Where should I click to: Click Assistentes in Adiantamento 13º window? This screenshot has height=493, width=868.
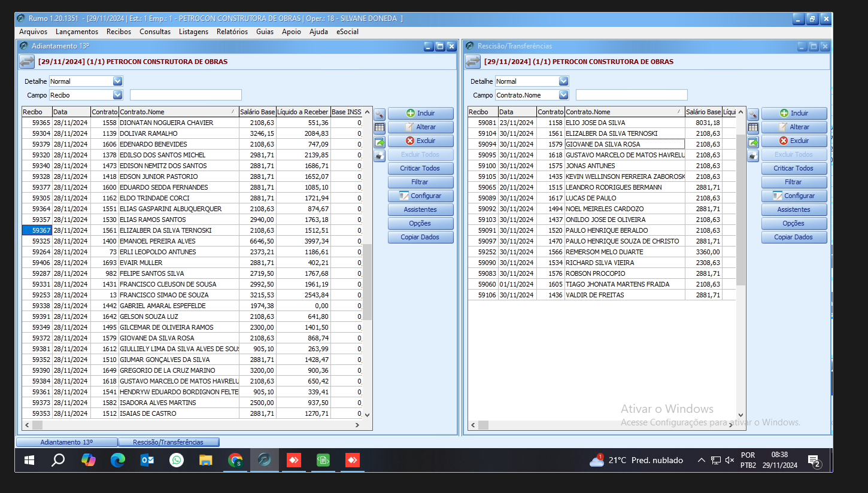point(420,209)
